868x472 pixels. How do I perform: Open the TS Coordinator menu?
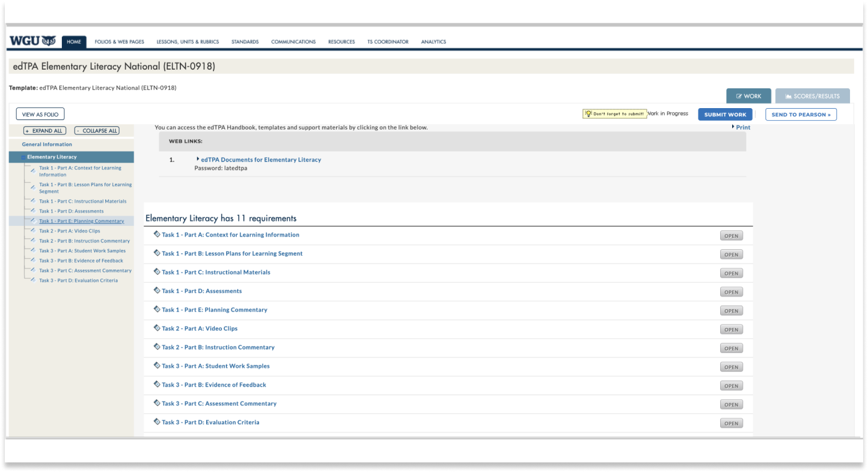(x=388, y=41)
